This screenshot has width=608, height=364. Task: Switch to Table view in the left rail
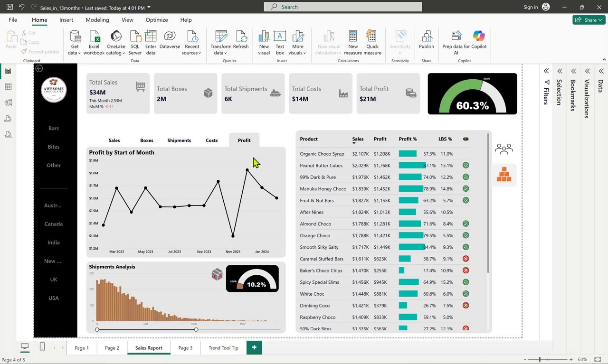coord(8,87)
